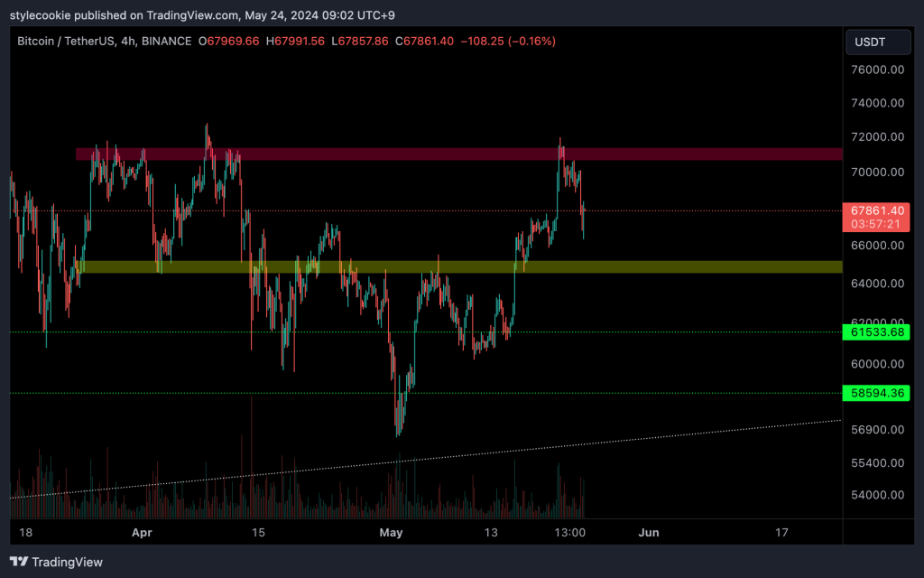
Task: Click the −108.25 (−0.16%) change value
Action: (x=508, y=42)
